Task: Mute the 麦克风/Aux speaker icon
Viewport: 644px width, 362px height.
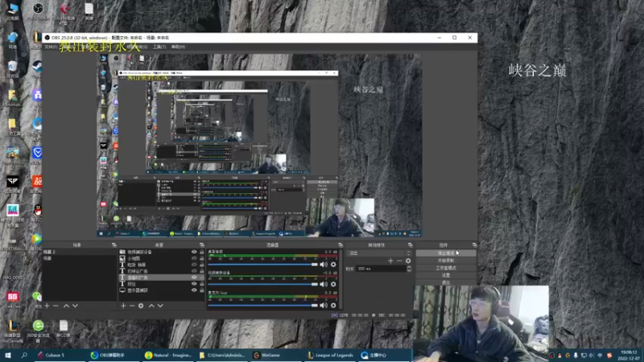Action: (x=324, y=306)
